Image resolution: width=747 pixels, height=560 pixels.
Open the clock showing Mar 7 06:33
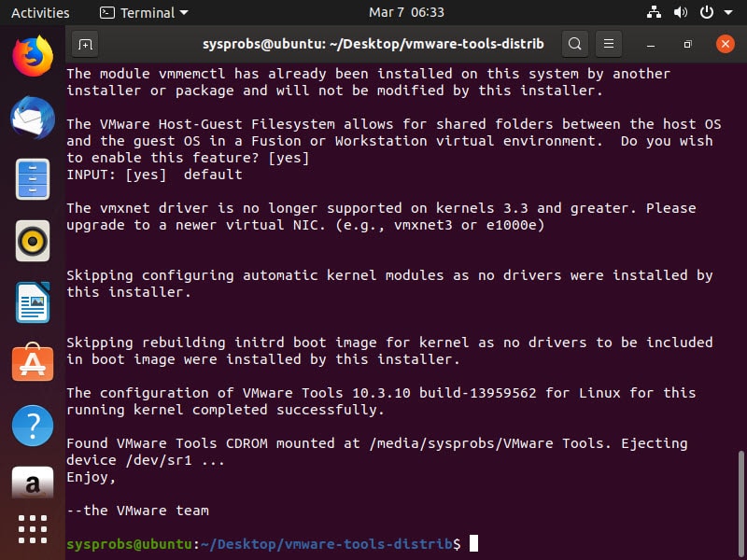click(406, 12)
